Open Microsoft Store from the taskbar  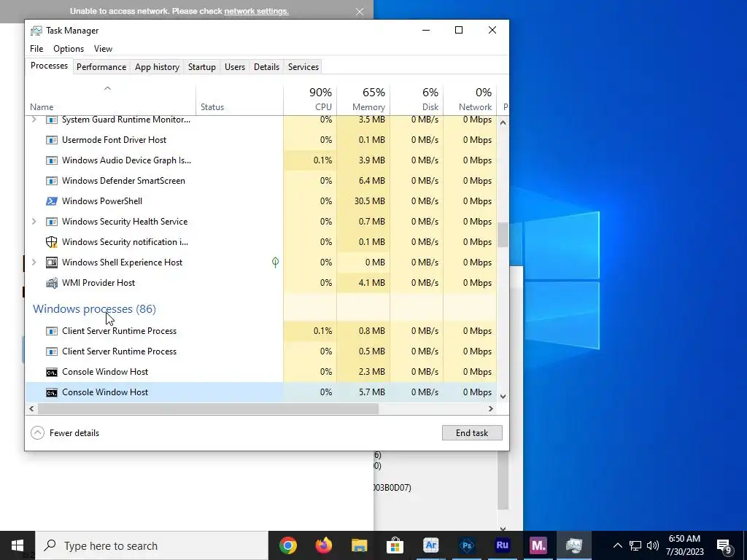pos(395,545)
